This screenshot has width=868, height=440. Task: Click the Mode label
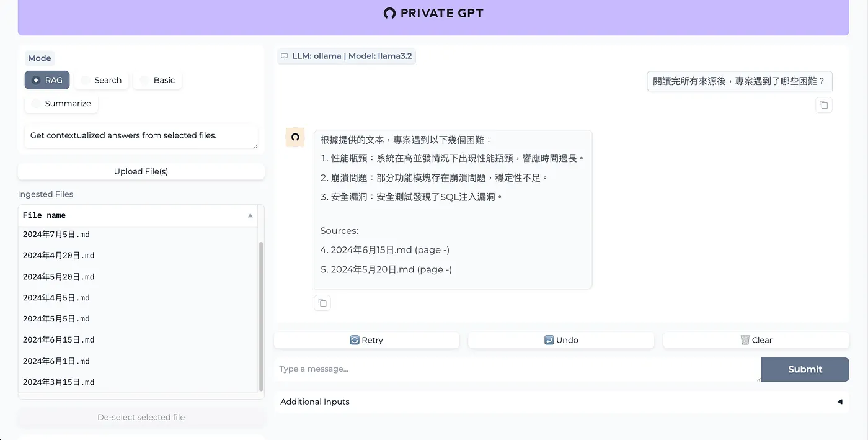click(40, 58)
